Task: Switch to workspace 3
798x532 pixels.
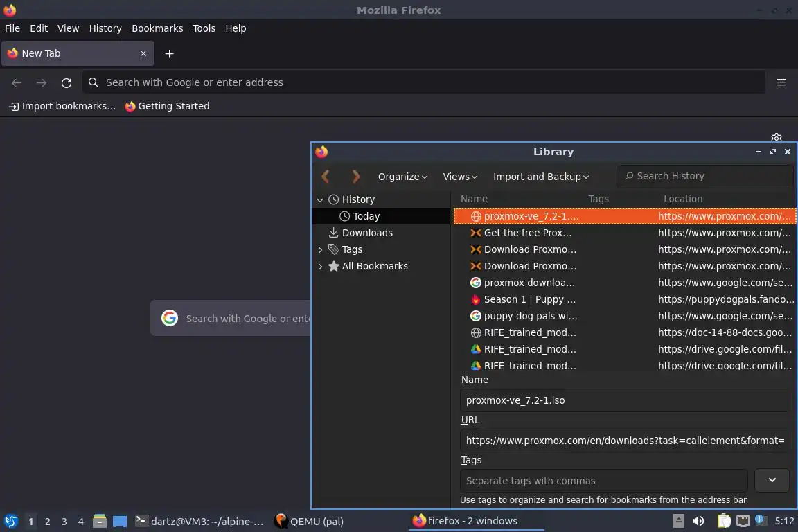Action: 64,522
